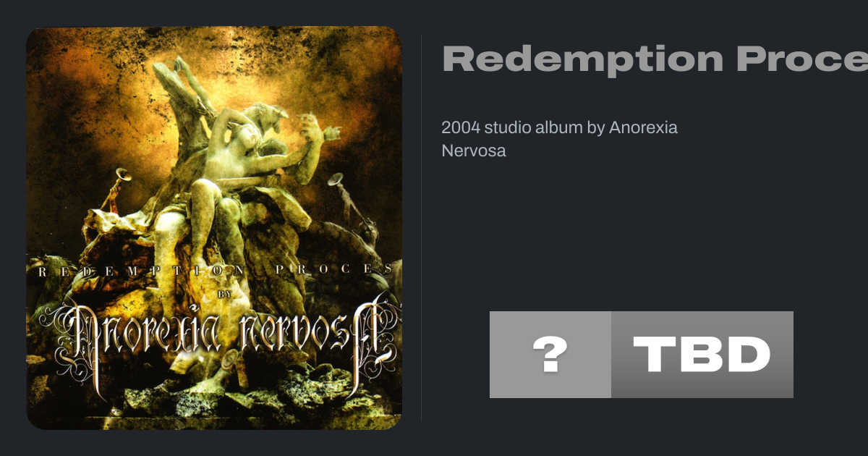Click the Redemption Process heading title
868x456 pixels.
pos(655,59)
